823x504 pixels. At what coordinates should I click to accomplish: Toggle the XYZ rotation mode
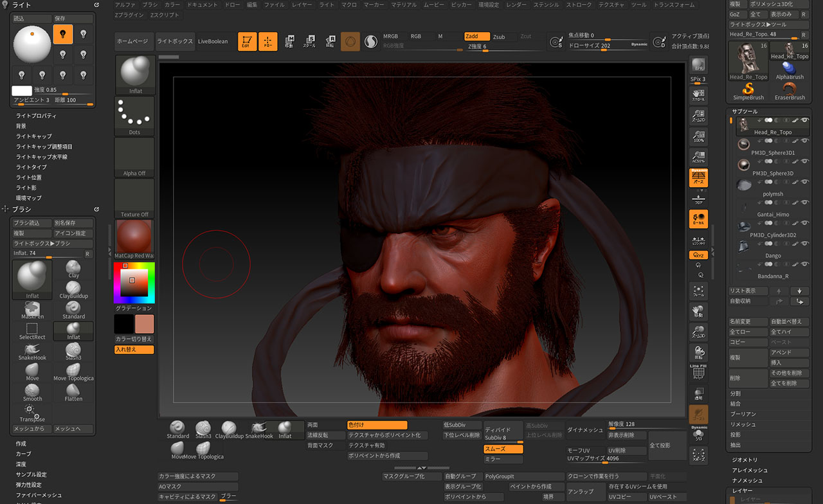click(698, 255)
